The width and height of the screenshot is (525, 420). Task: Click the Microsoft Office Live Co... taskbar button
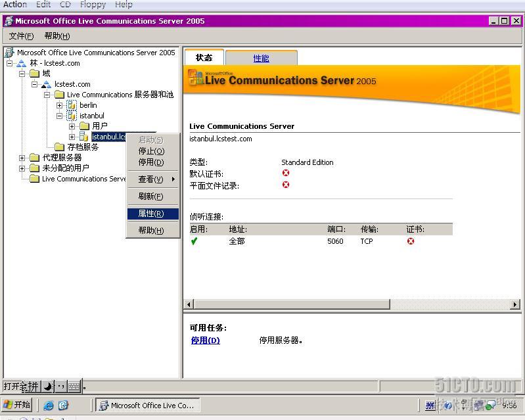pos(148,406)
